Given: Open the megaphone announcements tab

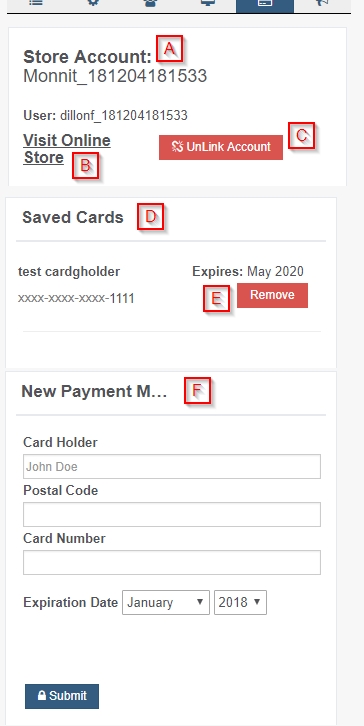Looking at the screenshot, I should (322, 3).
